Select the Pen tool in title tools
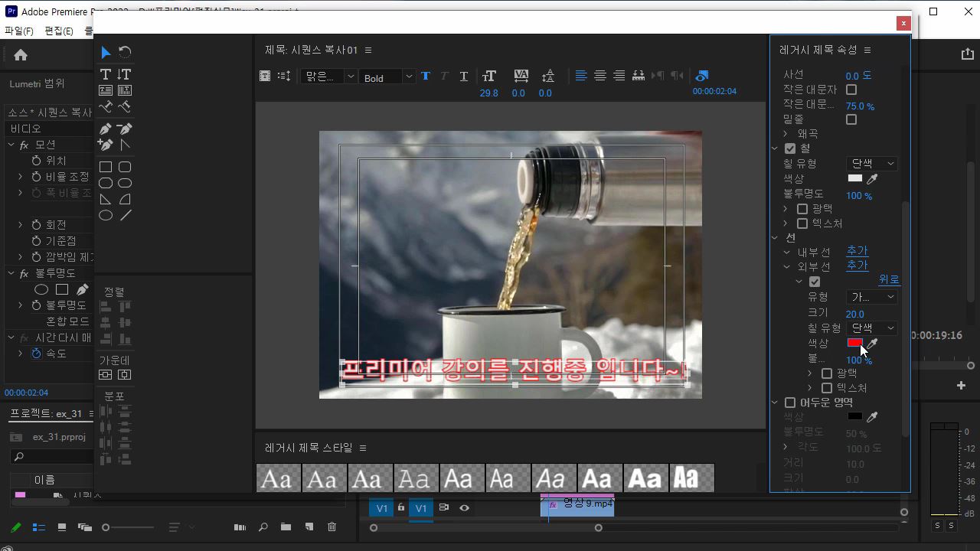Image resolution: width=980 pixels, height=551 pixels. pyautogui.click(x=106, y=129)
